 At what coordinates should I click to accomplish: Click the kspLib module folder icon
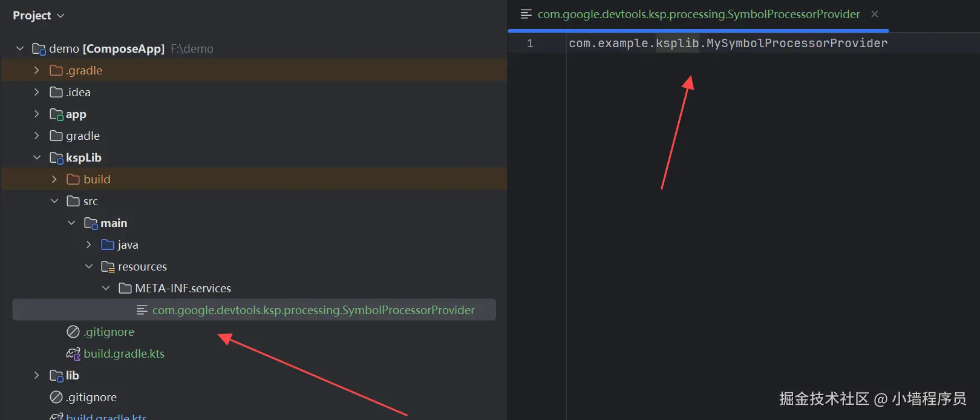point(56,158)
